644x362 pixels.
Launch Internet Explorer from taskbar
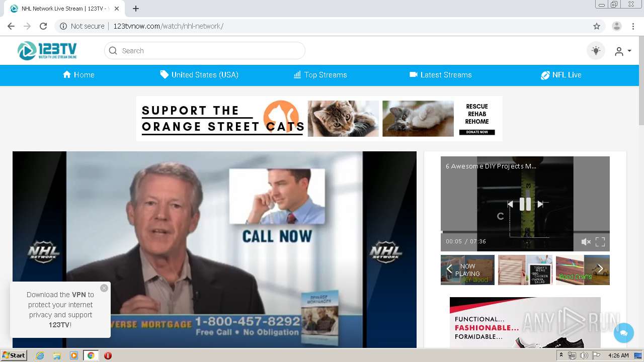pyautogui.click(x=40, y=355)
